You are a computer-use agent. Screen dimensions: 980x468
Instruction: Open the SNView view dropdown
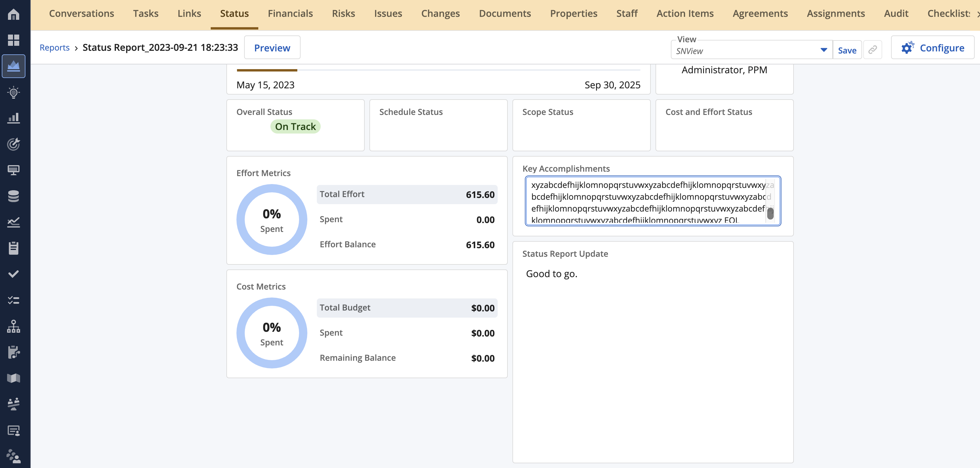click(x=823, y=50)
